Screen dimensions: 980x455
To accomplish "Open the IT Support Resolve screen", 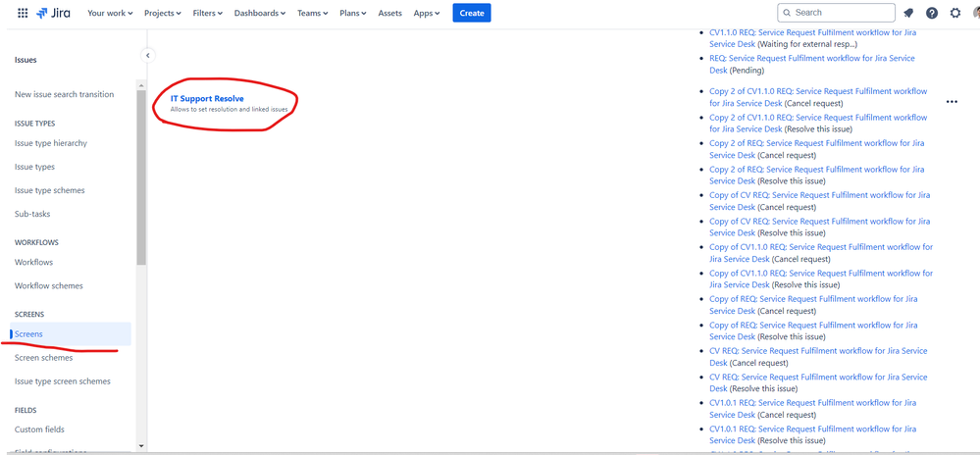I will tap(207, 99).
